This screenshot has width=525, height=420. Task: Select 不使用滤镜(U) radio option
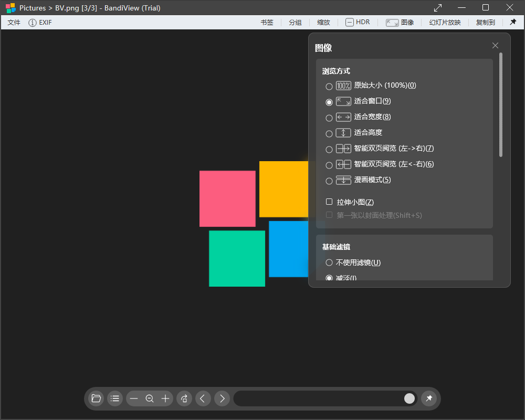pyautogui.click(x=329, y=262)
